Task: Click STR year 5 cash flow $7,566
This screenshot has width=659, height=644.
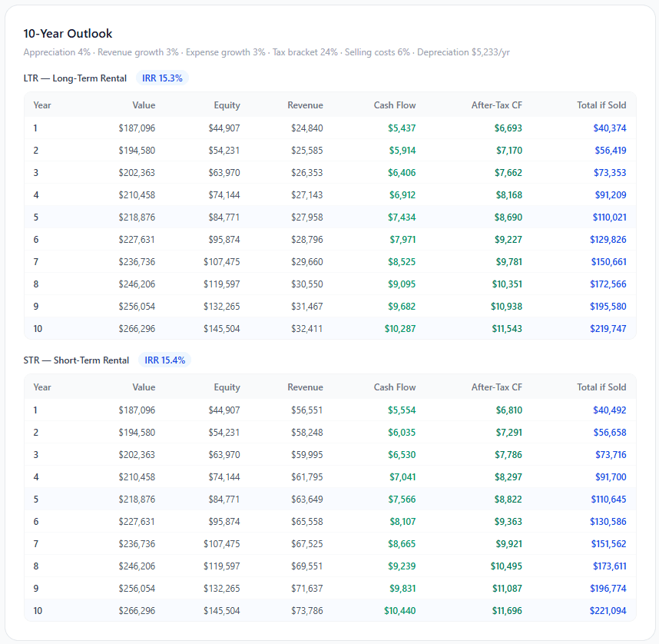Action: click(402, 500)
